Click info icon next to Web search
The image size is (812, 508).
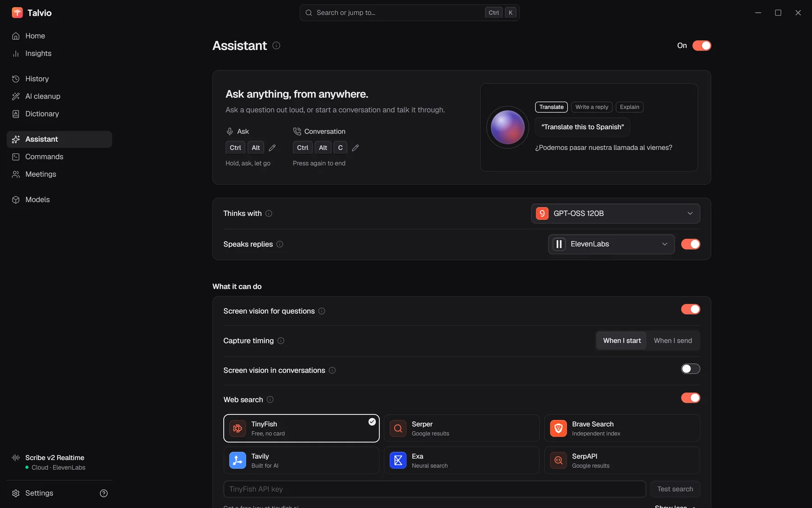[x=270, y=400]
